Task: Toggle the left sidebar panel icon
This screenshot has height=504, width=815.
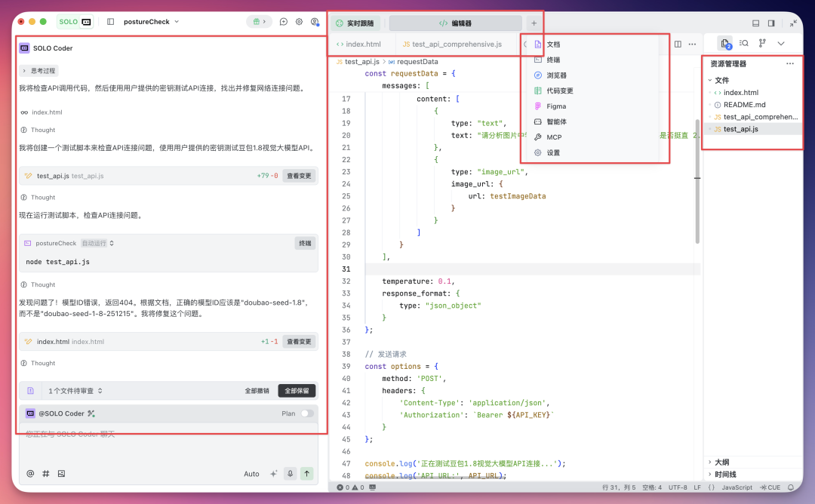Action: pos(110,22)
